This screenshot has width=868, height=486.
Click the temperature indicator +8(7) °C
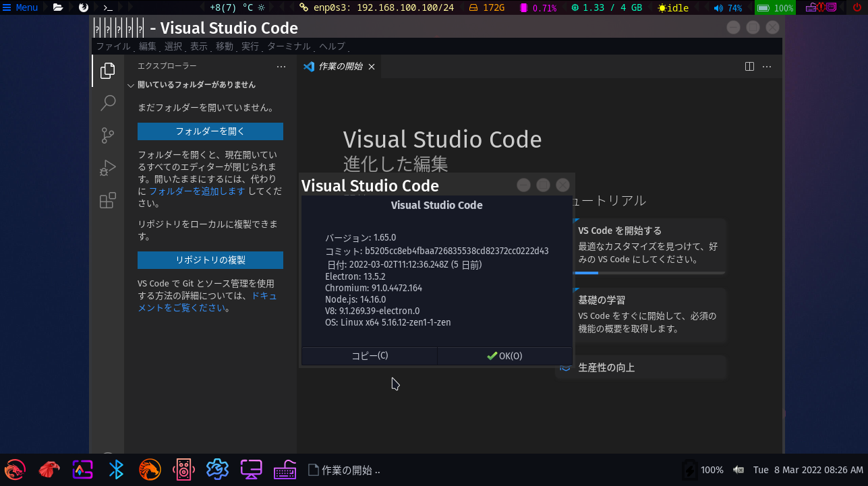(237, 7)
